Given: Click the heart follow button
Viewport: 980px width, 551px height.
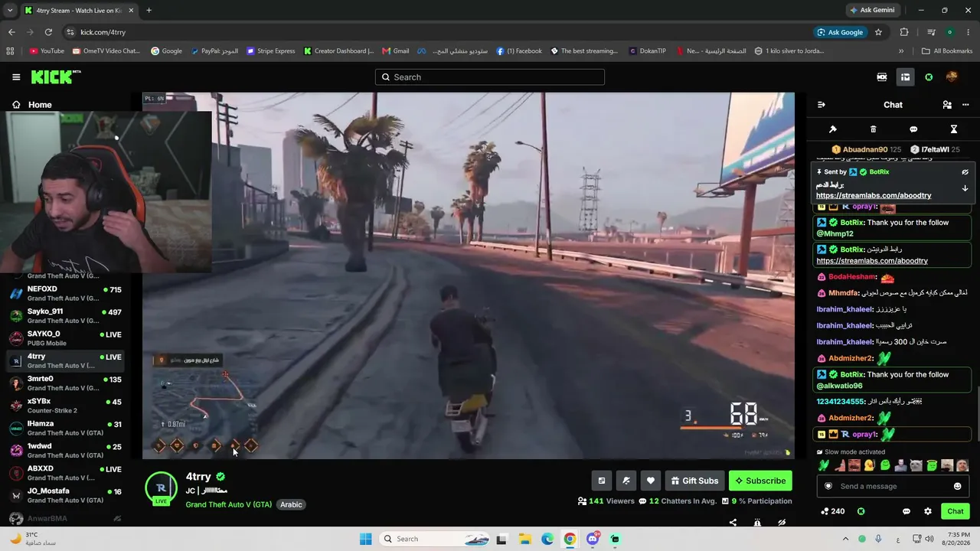Looking at the screenshot, I should tap(651, 481).
